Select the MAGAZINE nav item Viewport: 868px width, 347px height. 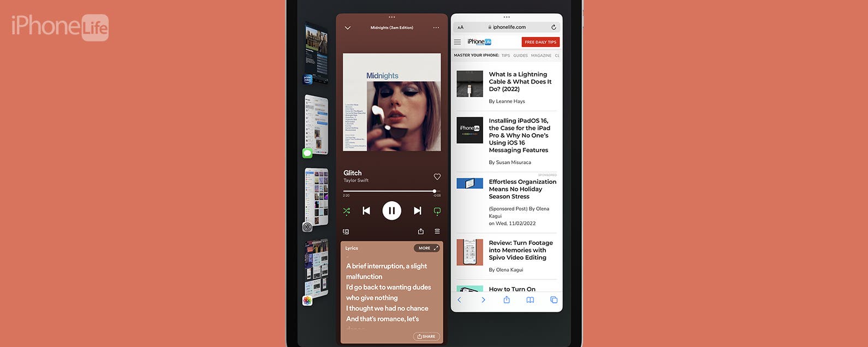541,56
